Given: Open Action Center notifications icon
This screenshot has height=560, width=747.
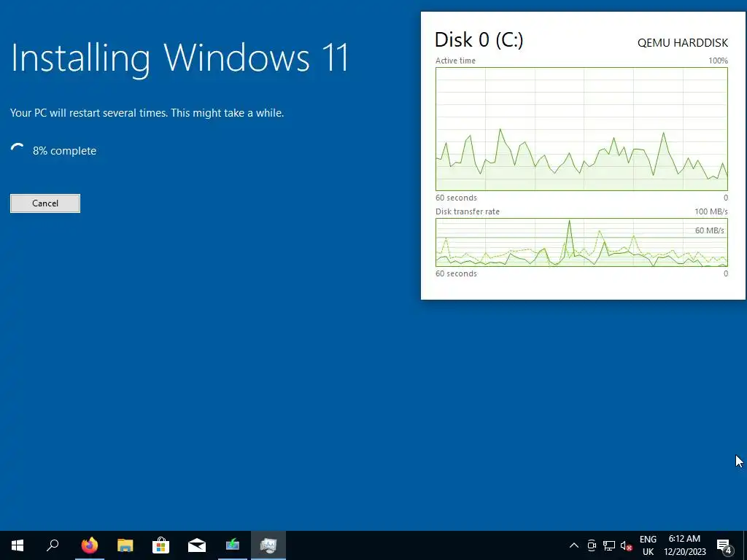Looking at the screenshot, I should [724, 545].
